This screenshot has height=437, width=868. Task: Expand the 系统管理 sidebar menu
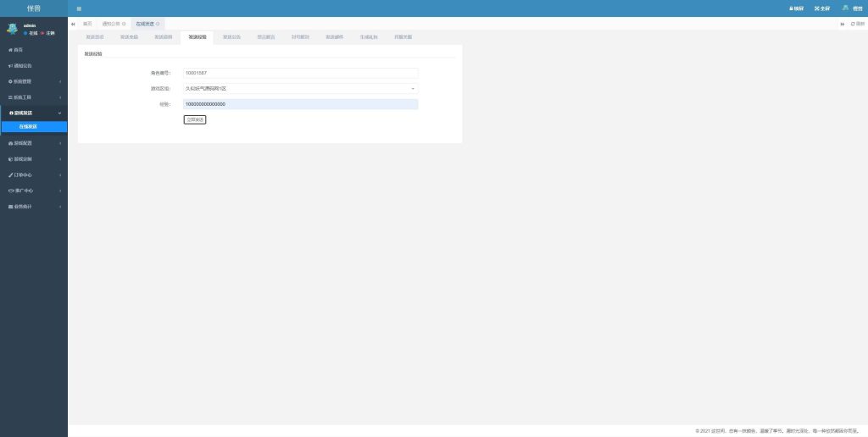[34, 81]
